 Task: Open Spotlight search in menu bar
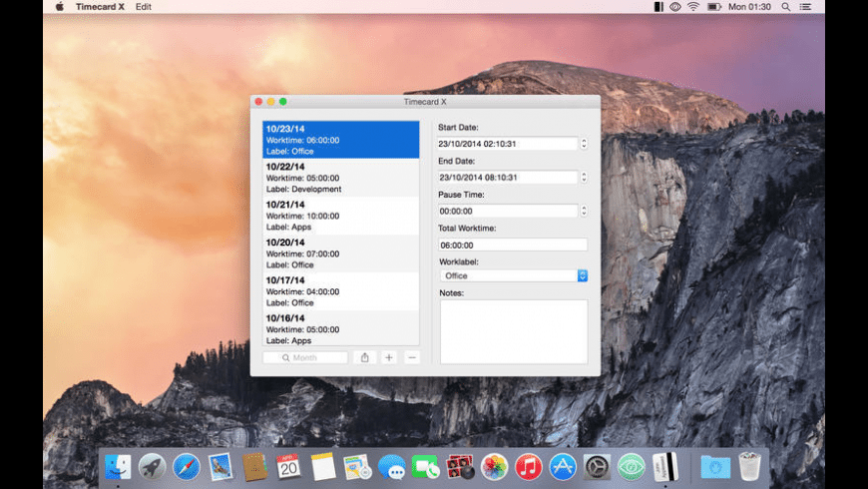pyautogui.click(x=785, y=7)
